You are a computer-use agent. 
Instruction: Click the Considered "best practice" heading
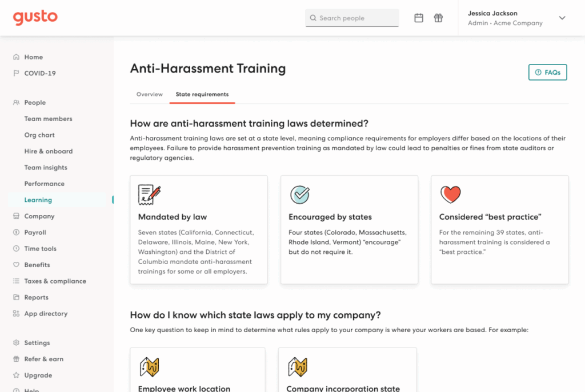point(490,217)
